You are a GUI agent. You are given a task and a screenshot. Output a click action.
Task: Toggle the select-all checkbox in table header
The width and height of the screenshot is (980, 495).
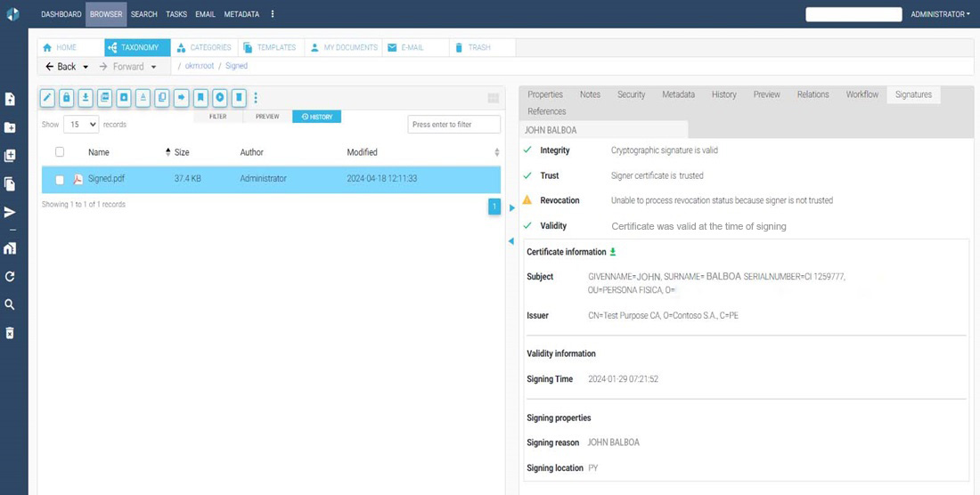tap(60, 152)
